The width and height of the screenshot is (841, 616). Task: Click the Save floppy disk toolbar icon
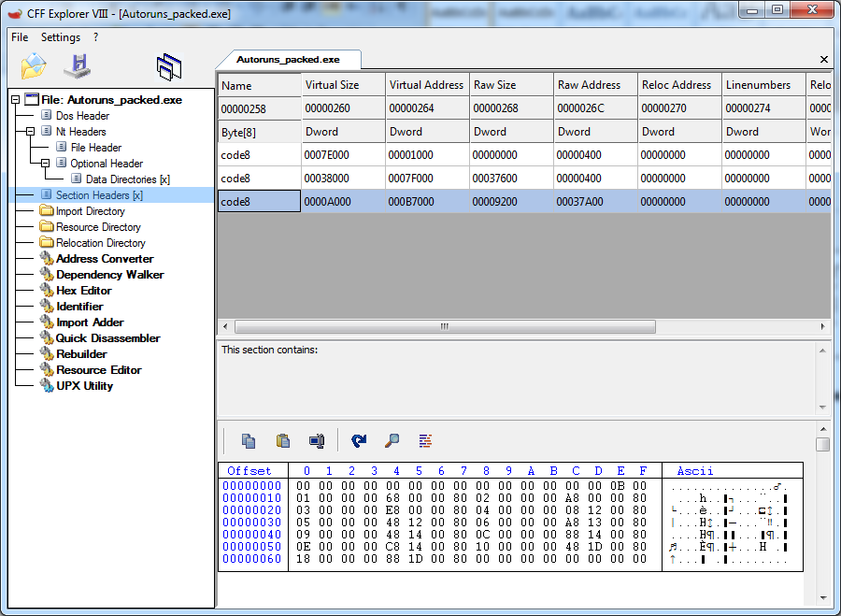pos(77,66)
